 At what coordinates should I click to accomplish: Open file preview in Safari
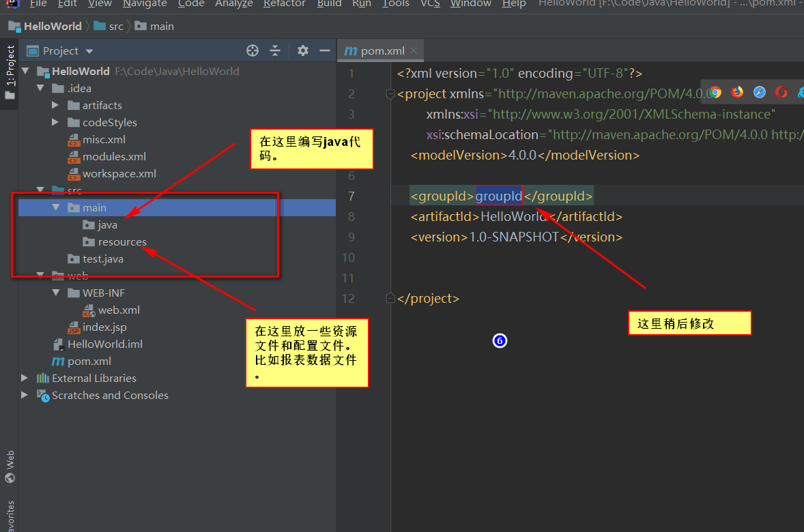759,92
